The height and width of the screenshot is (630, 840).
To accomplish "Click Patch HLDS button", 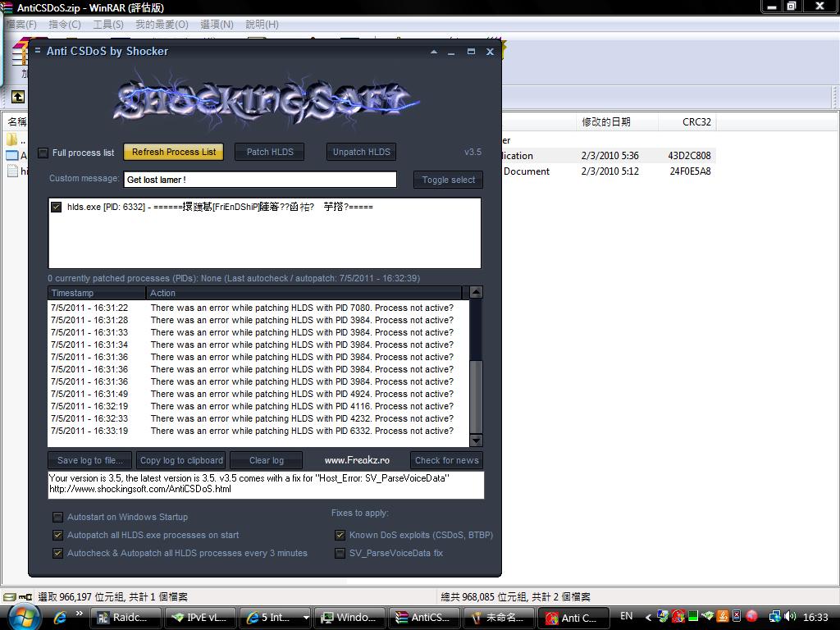I will point(269,152).
